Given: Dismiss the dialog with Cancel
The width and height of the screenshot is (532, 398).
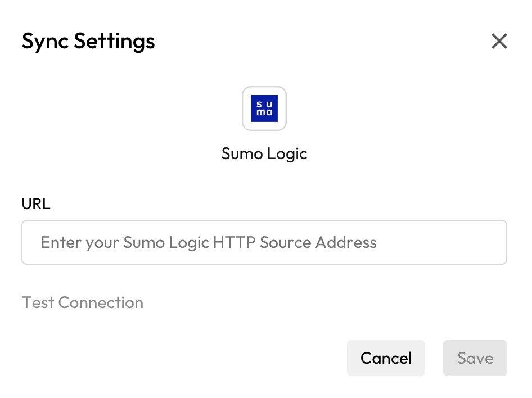Looking at the screenshot, I should [x=386, y=358].
